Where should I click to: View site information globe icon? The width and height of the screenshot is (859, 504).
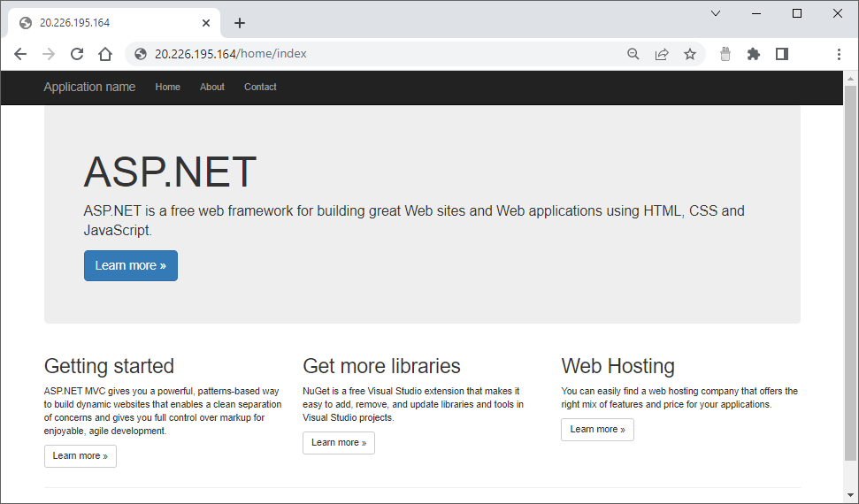click(x=141, y=54)
